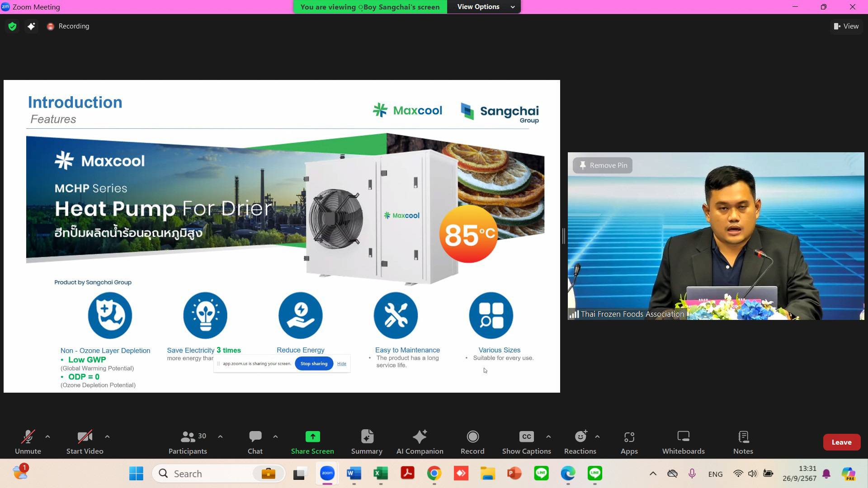Click the Stop sharing button
Viewport: 868px width, 488px height.
click(x=314, y=363)
